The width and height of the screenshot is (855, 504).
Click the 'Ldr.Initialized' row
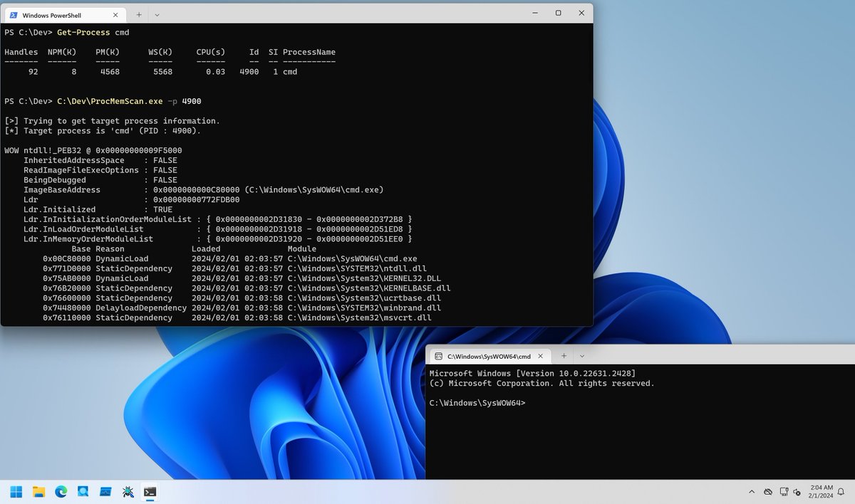click(98, 210)
